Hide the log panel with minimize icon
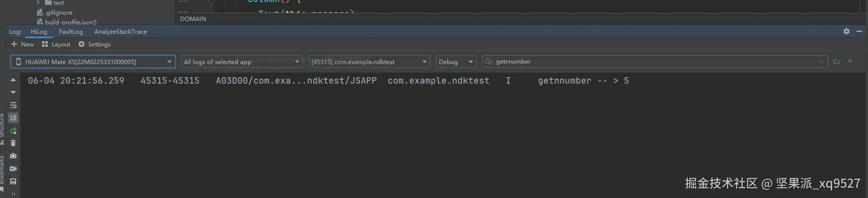The width and height of the screenshot is (868, 198). [x=859, y=31]
